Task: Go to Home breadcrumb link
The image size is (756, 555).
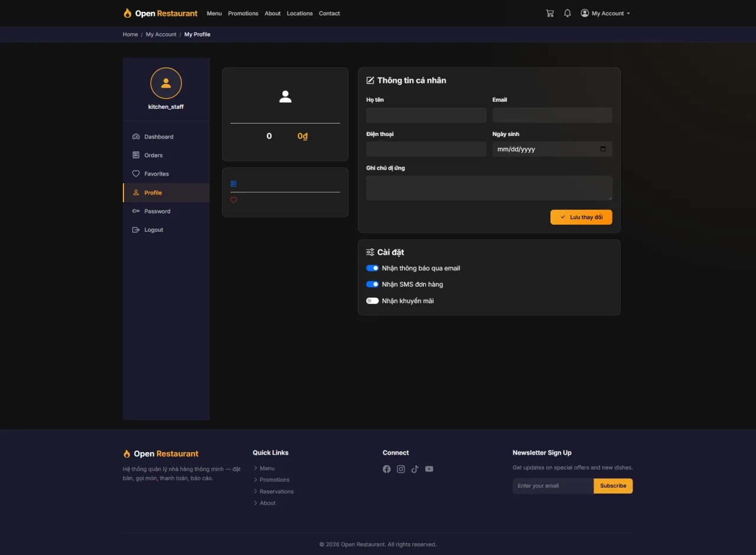Action: coord(131,34)
